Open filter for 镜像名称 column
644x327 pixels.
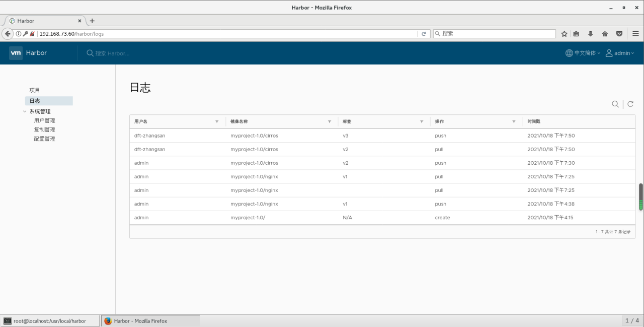(330, 121)
